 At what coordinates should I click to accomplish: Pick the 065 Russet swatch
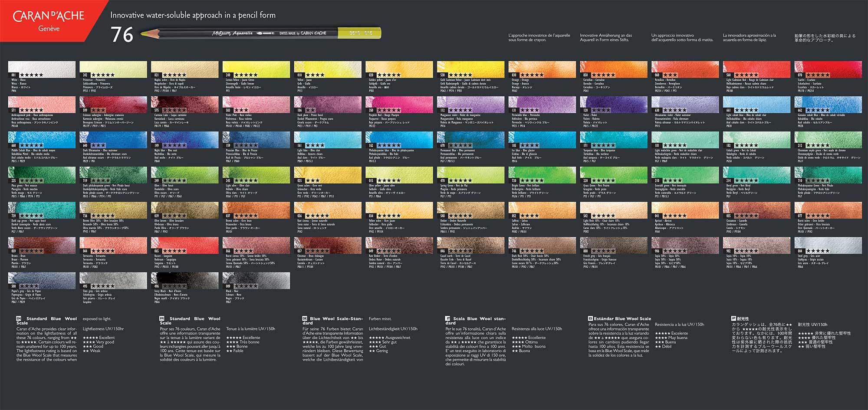click(x=185, y=246)
